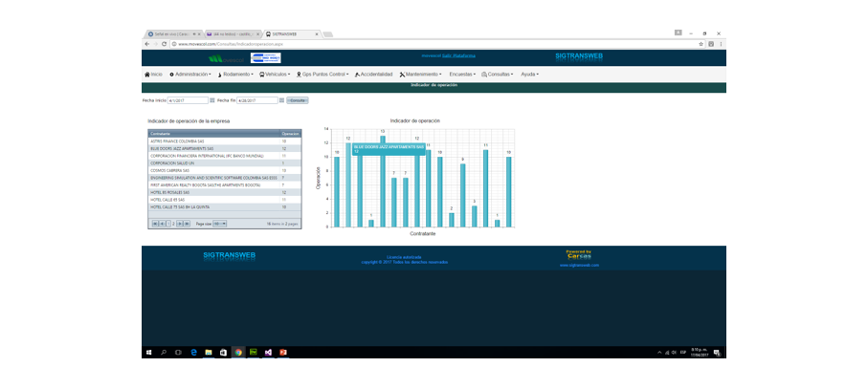The width and height of the screenshot is (868, 389).
Task: Select the HOTEL CALLE 75 SAS BH LA QUINTA row
Action: 225,206
